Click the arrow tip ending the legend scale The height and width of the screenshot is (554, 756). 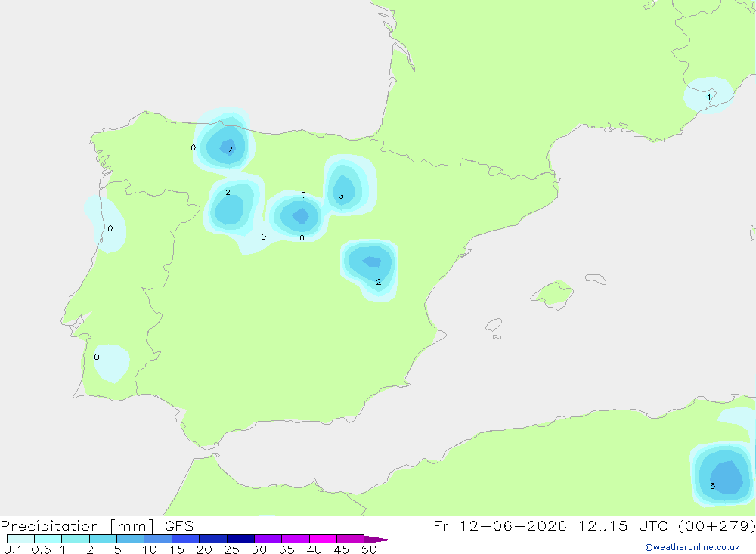378,539
